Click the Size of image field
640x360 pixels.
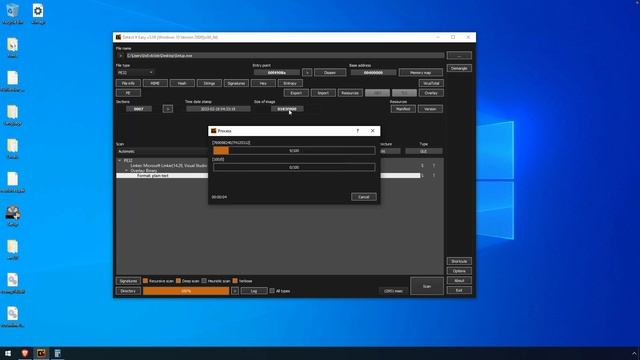287,109
